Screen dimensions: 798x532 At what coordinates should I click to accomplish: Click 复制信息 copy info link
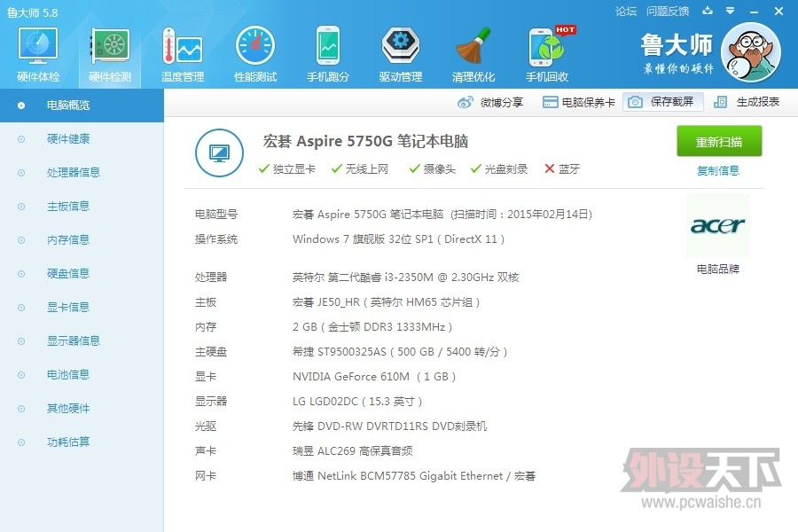coord(717,170)
